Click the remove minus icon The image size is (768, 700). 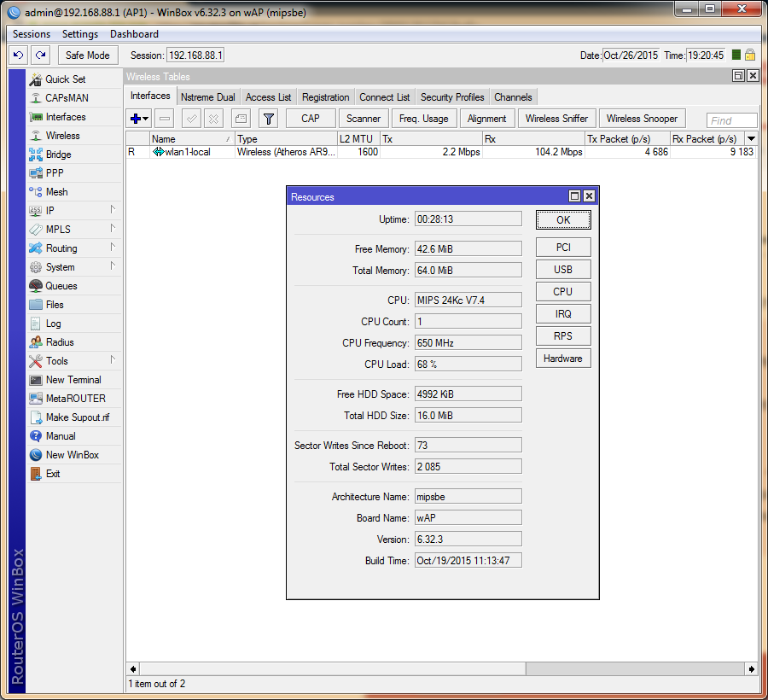point(165,119)
